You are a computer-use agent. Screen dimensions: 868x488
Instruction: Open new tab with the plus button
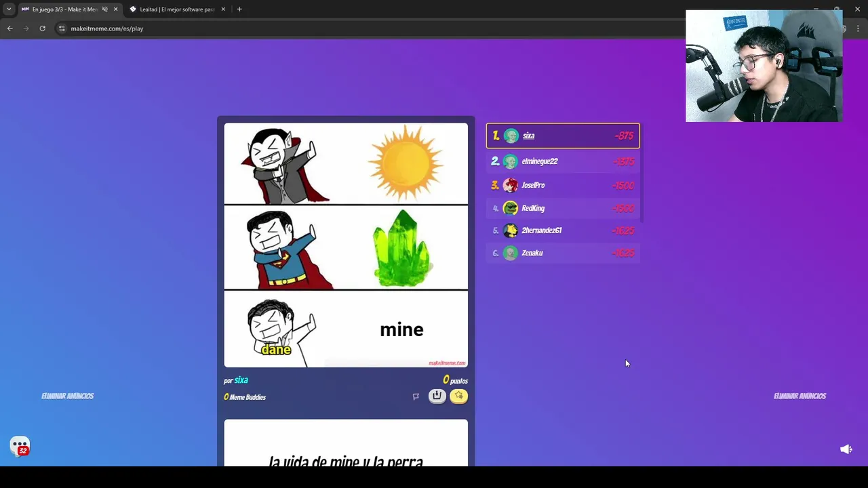[x=239, y=9]
